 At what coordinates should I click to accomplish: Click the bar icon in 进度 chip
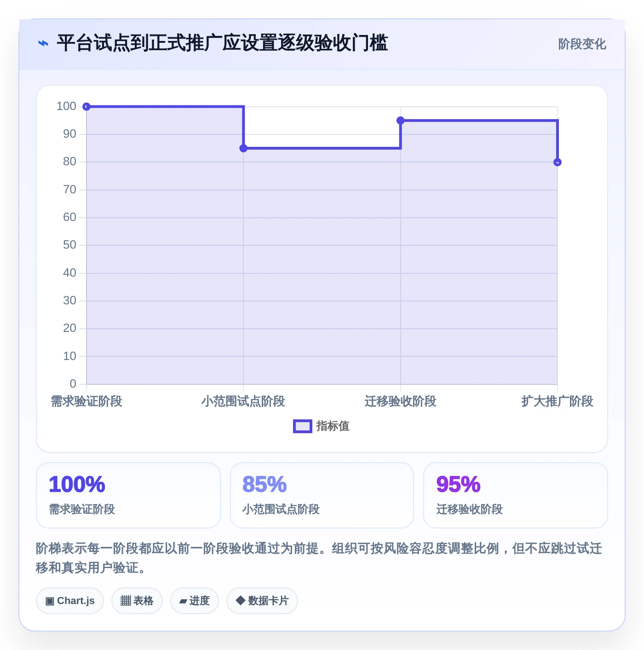(183, 601)
